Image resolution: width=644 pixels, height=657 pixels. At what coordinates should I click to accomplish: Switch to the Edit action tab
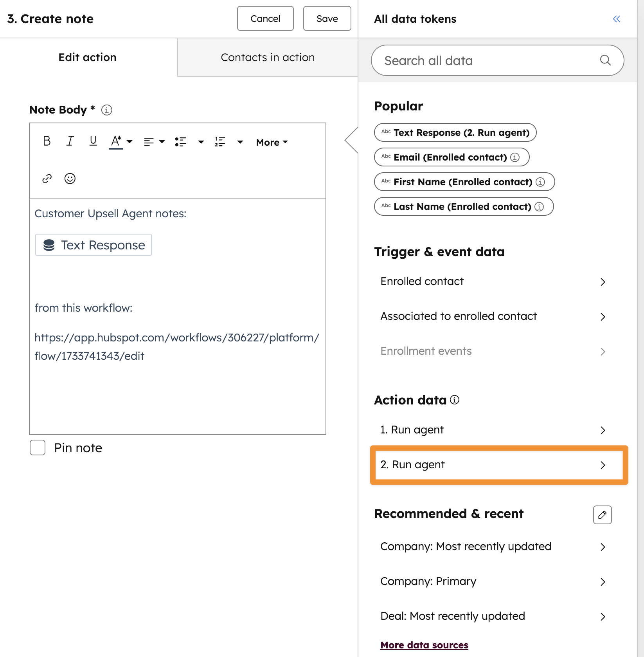click(x=87, y=57)
